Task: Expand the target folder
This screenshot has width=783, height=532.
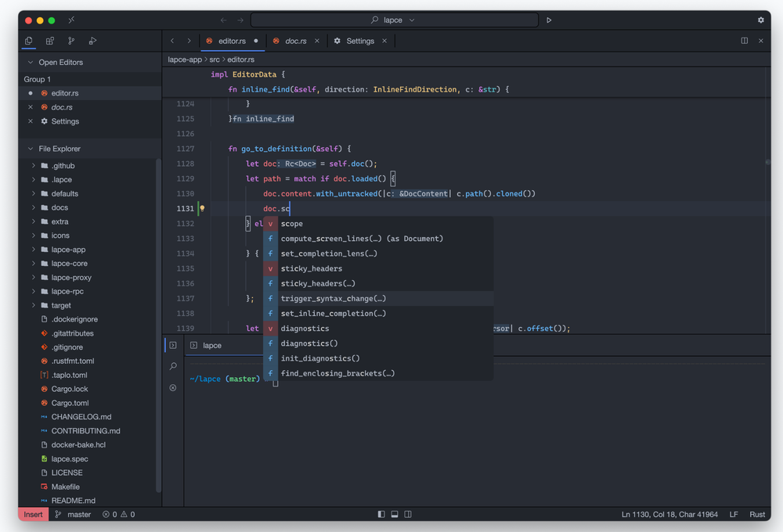Action: (x=34, y=305)
